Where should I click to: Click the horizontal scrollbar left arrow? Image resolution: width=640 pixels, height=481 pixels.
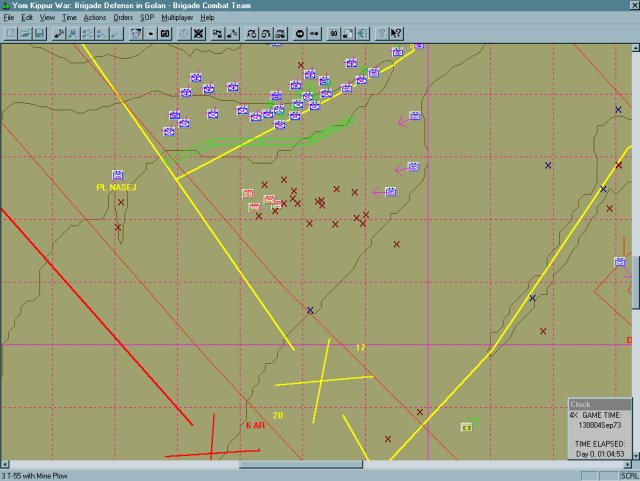(x=4, y=465)
